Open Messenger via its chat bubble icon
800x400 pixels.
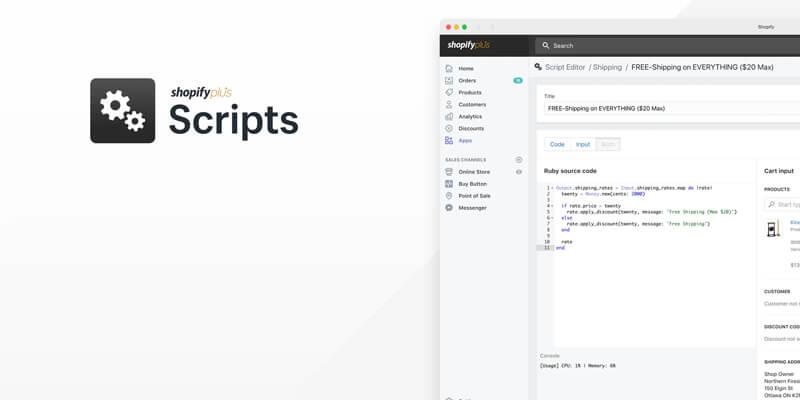point(449,208)
